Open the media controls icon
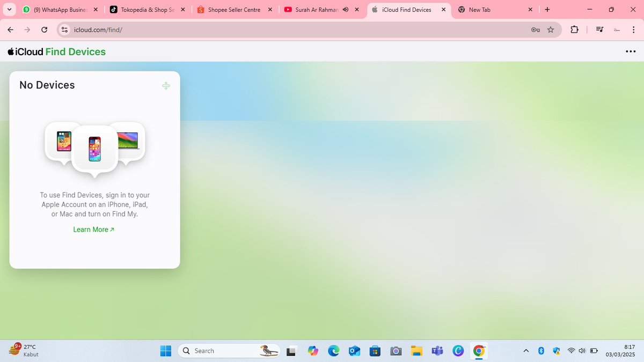Image resolution: width=644 pixels, height=362 pixels. point(600,29)
